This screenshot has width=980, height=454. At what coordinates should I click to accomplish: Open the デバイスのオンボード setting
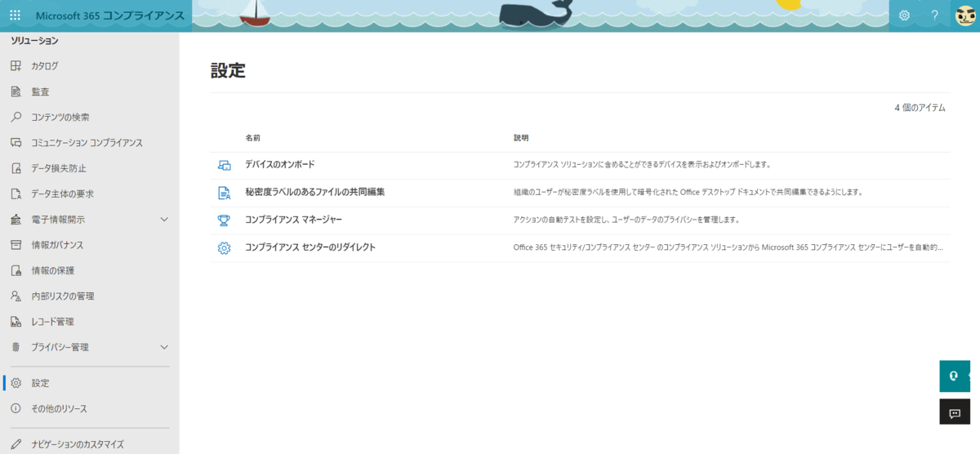pyautogui.click(x=279, y=164)
